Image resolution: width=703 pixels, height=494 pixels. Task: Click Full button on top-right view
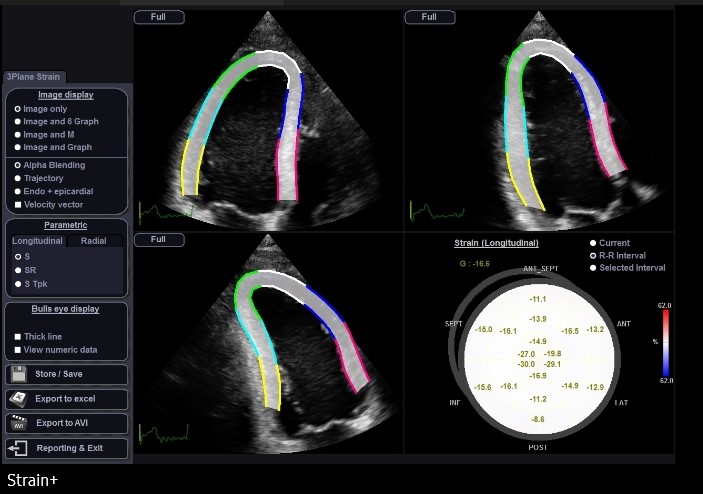pyautogui.click(x=430, y=17)
